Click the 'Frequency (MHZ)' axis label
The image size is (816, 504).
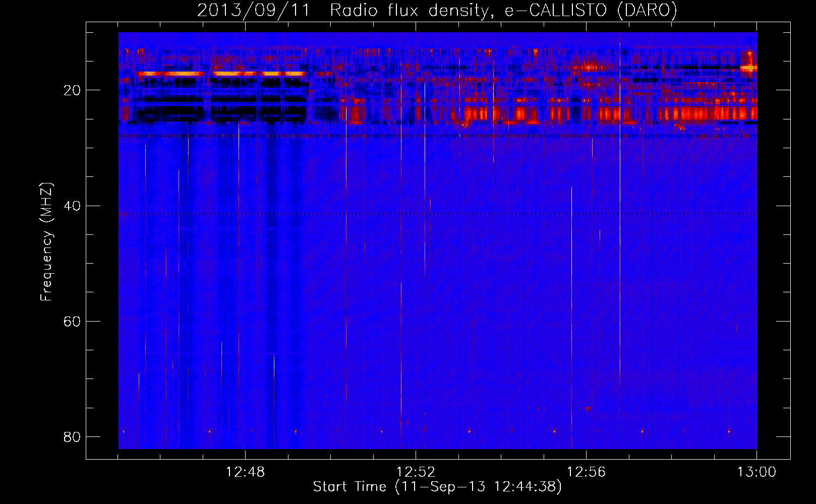point(46,242)
